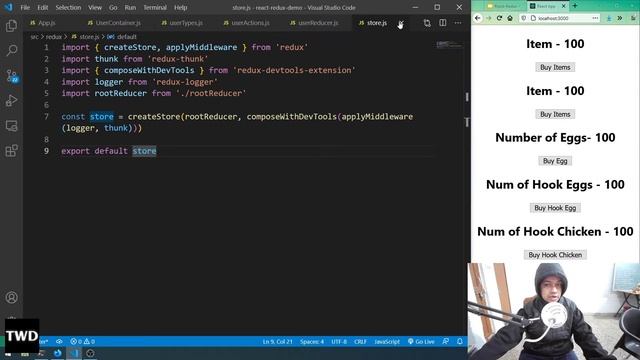This screenshot has height=360, width=640.
Task: Open the Go menu
Action: click(113, 7)
